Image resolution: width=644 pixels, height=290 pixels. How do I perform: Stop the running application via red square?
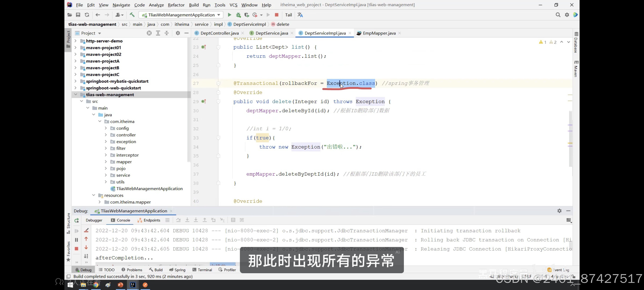pos(276,15)
